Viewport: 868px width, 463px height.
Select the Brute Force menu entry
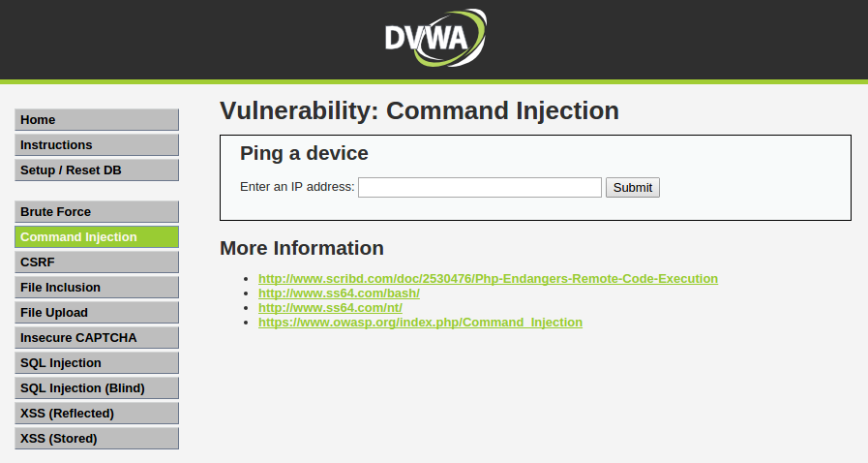pyautogui.click(x=97, y=211)
